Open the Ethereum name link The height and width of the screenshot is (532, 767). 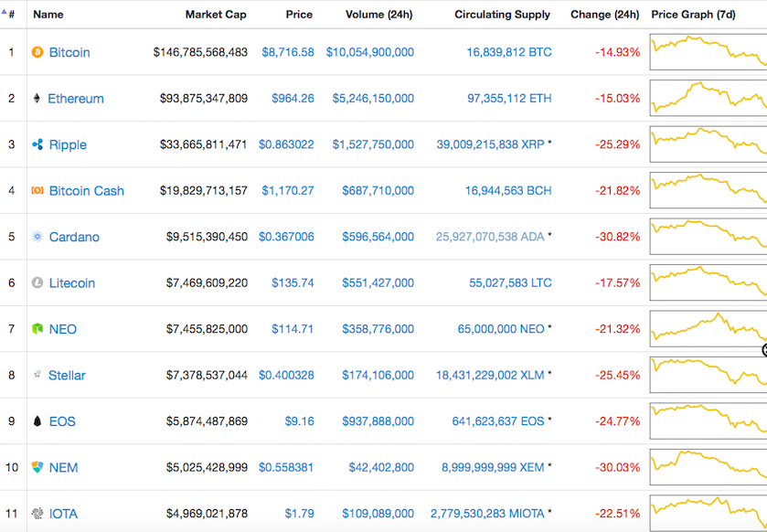(x=76, y=99)
